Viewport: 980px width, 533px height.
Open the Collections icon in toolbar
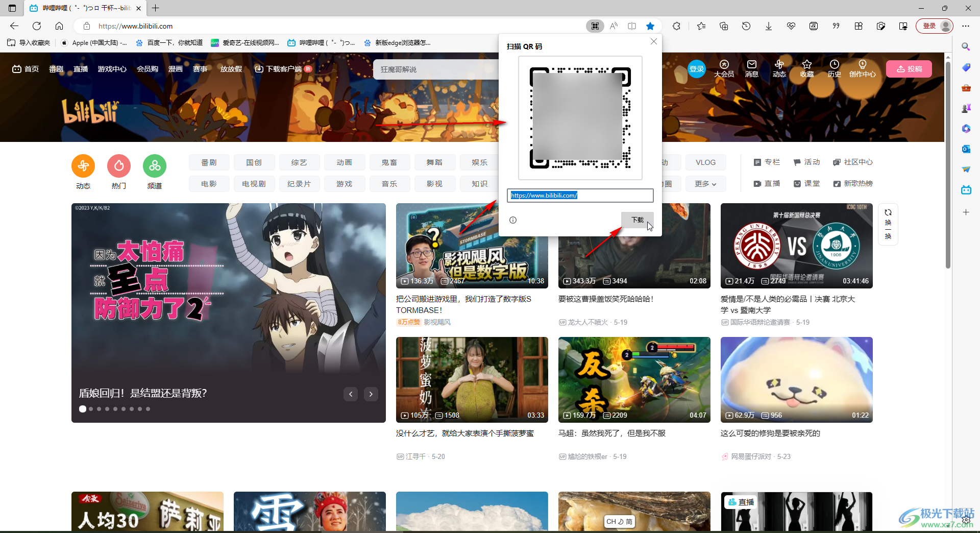724,26
